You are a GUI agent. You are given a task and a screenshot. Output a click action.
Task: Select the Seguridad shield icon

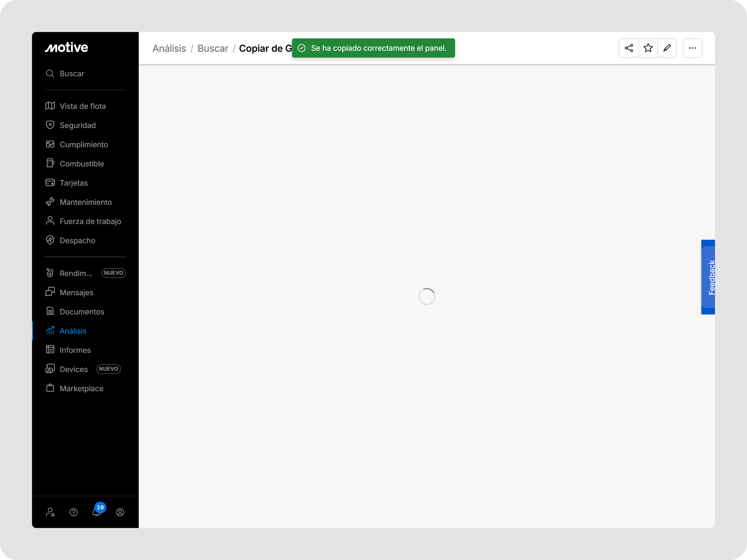50,125
